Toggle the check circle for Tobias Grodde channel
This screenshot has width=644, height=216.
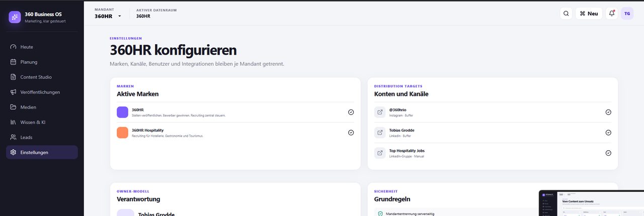608,133
